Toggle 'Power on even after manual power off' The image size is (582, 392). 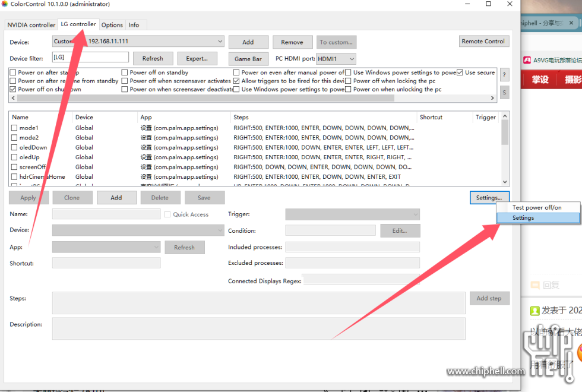(x=236, y=72)
